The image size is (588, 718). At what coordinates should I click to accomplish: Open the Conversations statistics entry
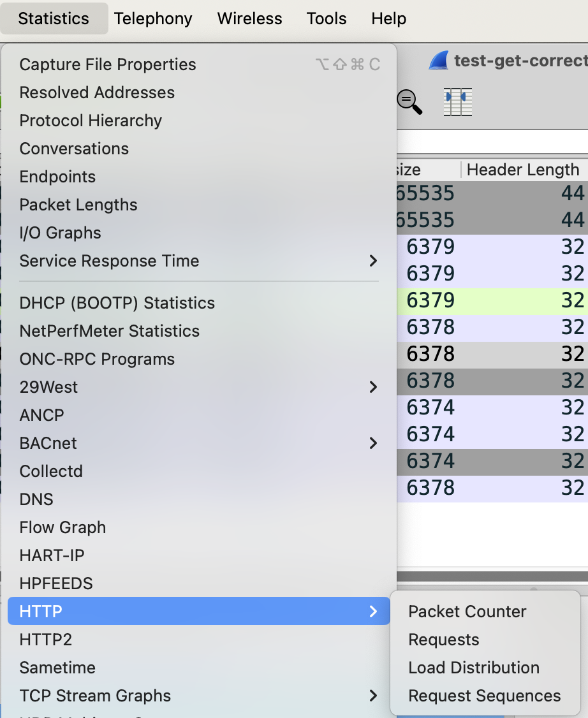[74, 149]
